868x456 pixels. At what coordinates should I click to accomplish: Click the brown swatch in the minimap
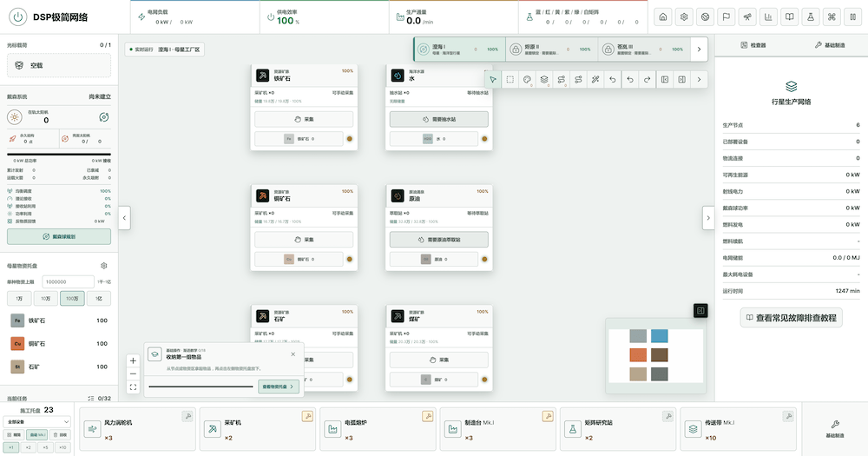tap(660, 354)
